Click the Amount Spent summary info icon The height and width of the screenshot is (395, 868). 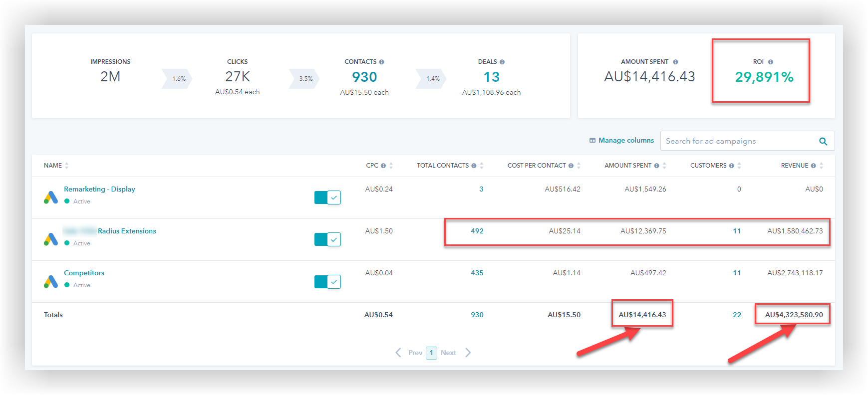tap(675, 62)
